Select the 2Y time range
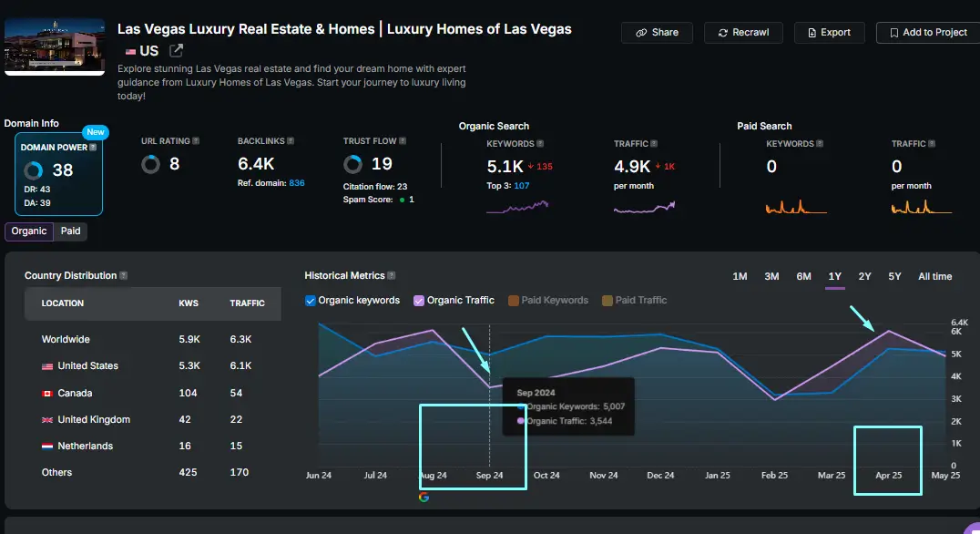 tap(864, 276)
